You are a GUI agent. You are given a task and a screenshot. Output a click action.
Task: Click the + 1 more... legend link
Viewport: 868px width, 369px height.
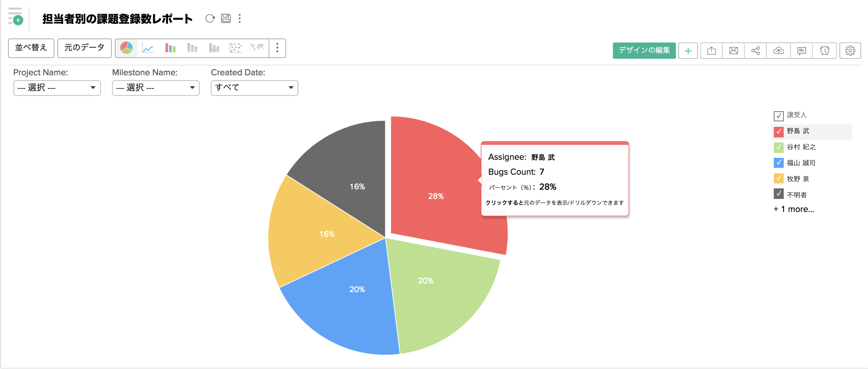click(x=794, y=209)
